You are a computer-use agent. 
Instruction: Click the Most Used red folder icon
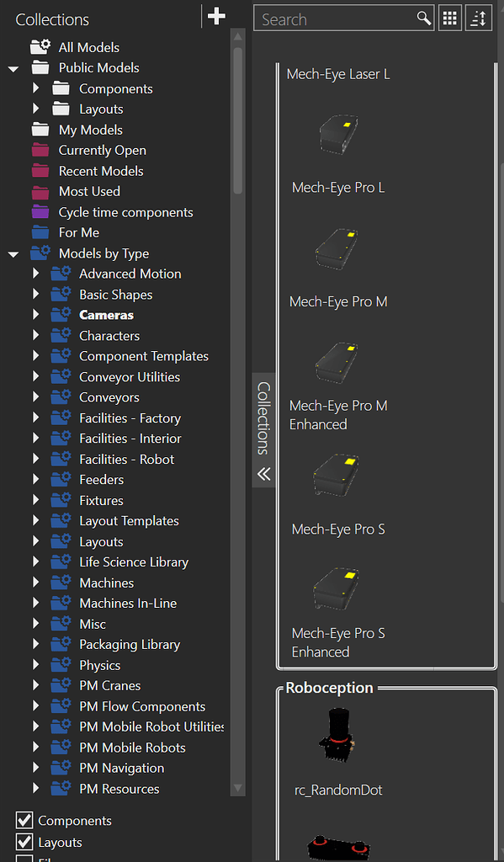pos(40,191)
